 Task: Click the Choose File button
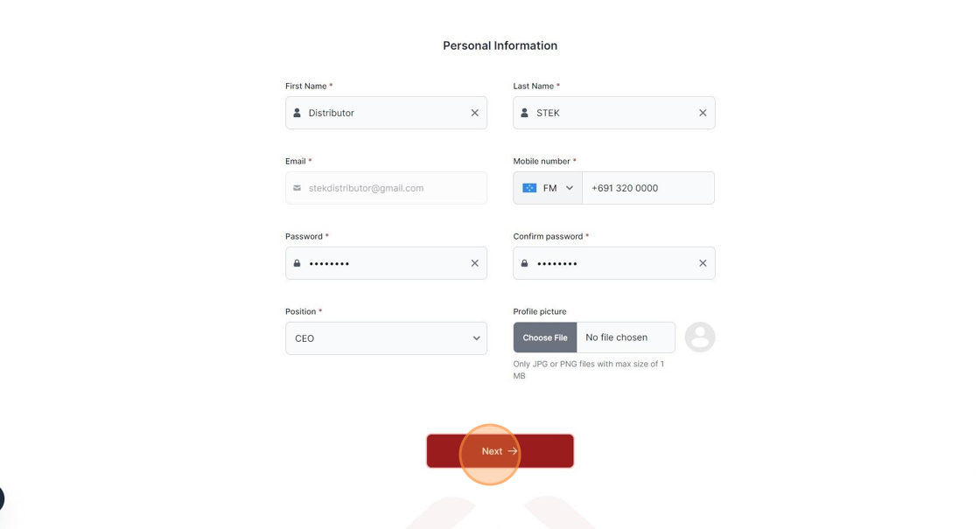click(545, 338)
